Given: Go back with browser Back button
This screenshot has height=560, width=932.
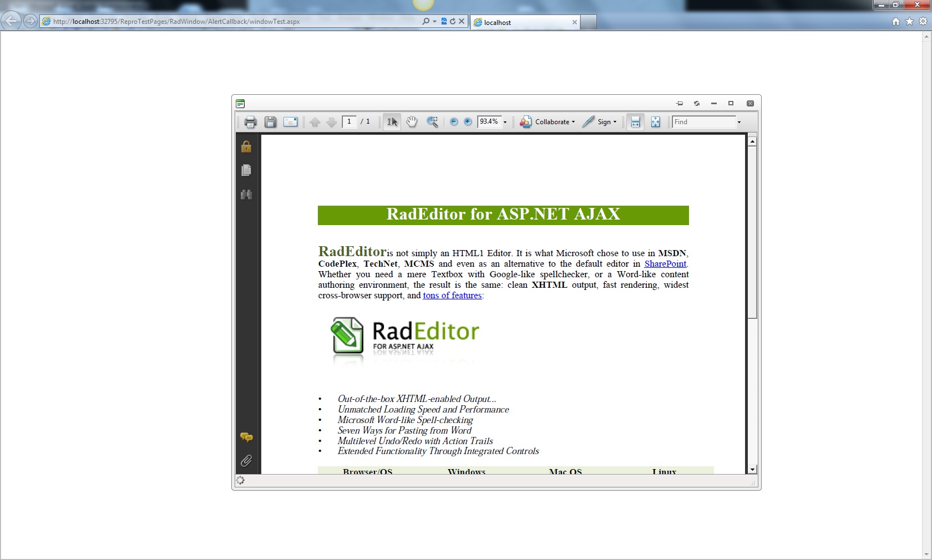Looking at the screenshot, I should (x=11, y=21).
